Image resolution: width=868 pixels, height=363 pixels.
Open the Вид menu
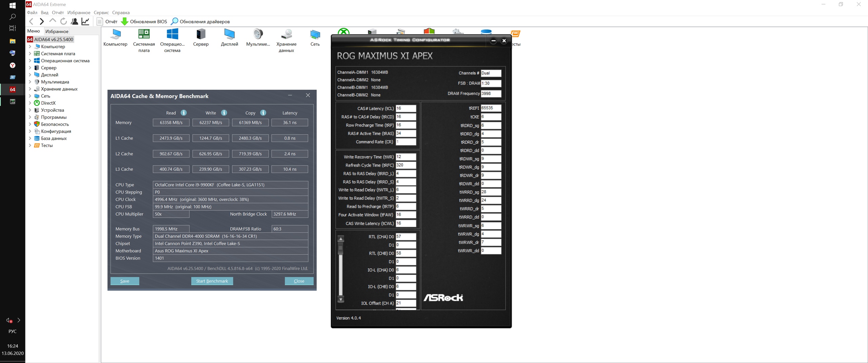(44, 13)
